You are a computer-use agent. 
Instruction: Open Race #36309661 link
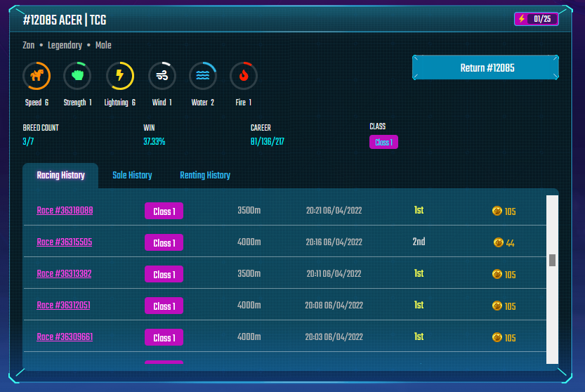click(65, 337)
